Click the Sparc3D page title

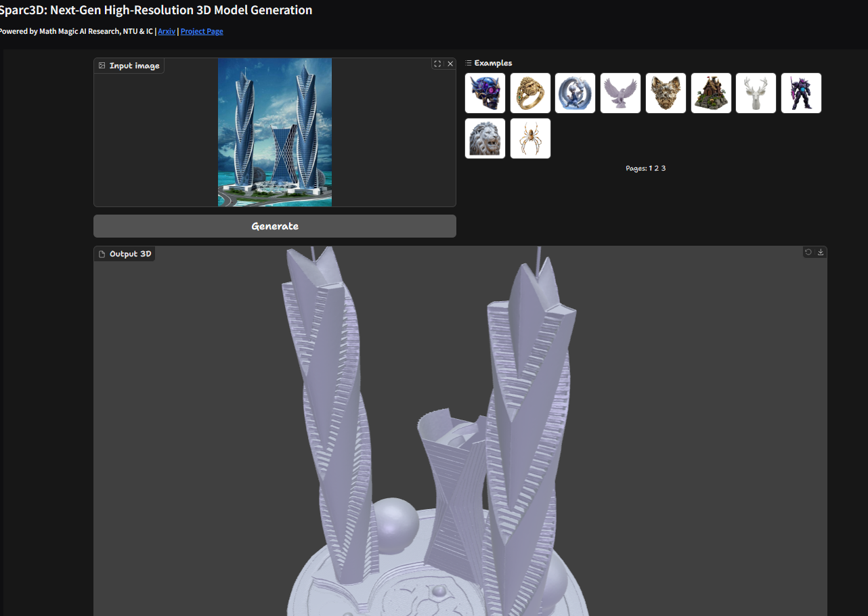coord(156,10)
